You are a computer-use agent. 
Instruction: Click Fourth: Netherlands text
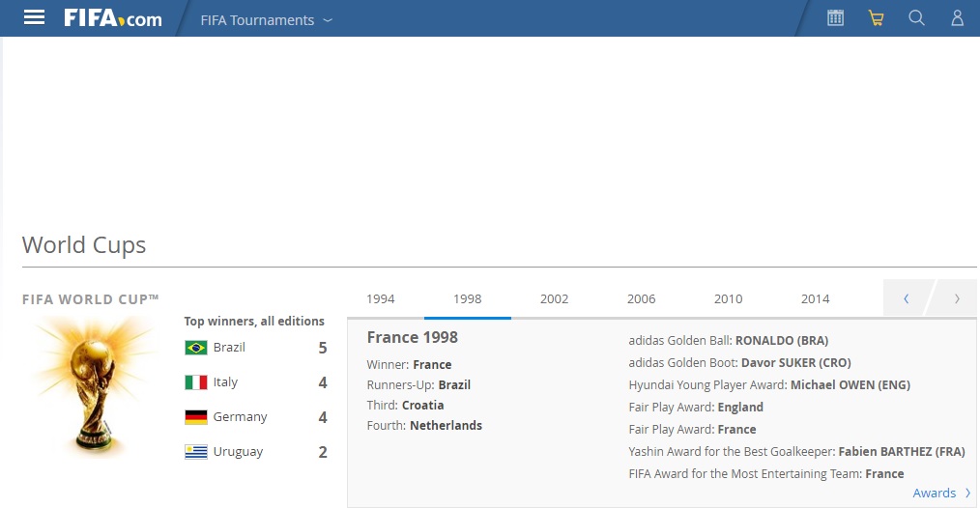tap(424, 426)
